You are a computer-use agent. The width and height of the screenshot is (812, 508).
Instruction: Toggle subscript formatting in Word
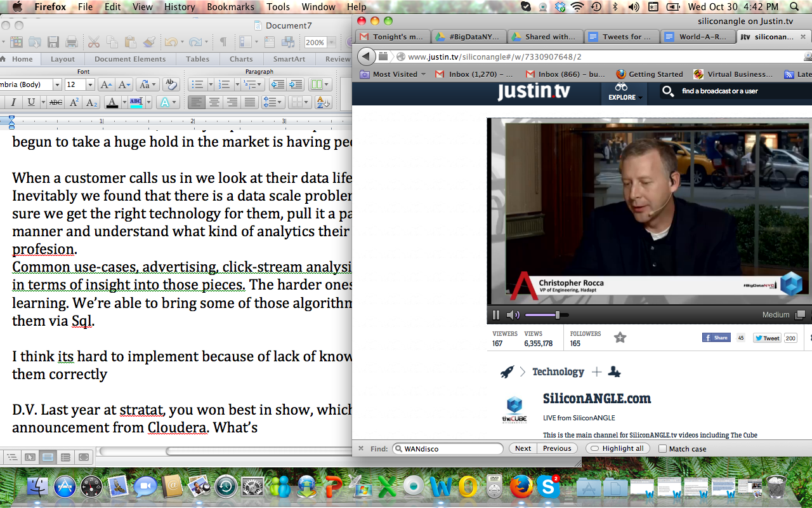coord(92,102)
